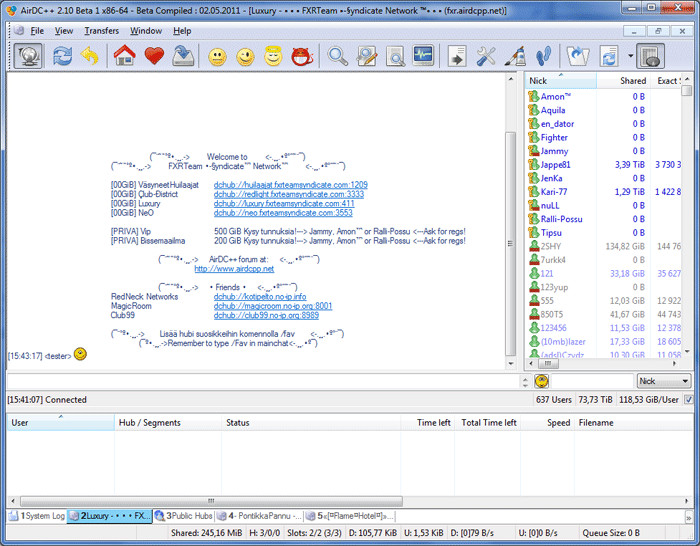This screenshot has height=546, width=700.
Task: Switch to the 3 Public Hubs tab
Action: (183, 516)
